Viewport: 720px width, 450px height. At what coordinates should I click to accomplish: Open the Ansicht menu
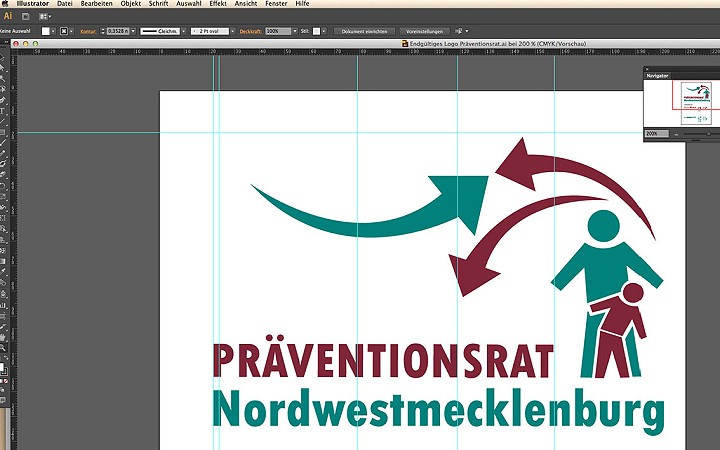(246, 4)
